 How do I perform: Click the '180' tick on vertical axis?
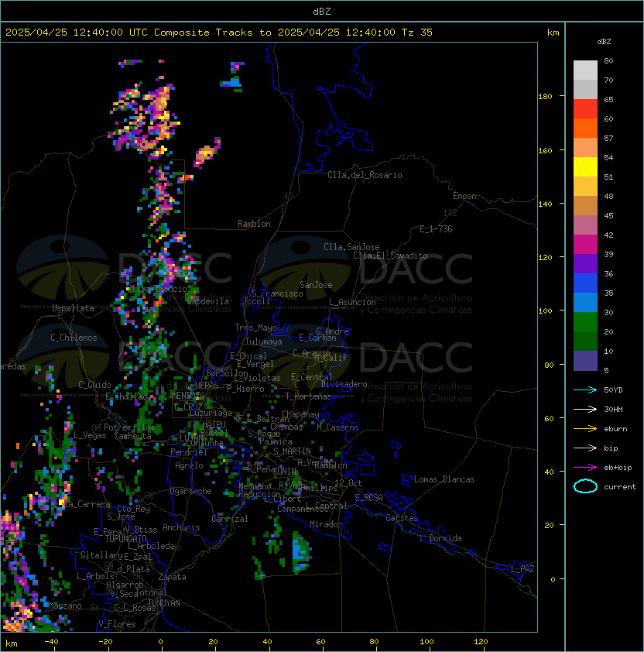(x=545, y=97)
